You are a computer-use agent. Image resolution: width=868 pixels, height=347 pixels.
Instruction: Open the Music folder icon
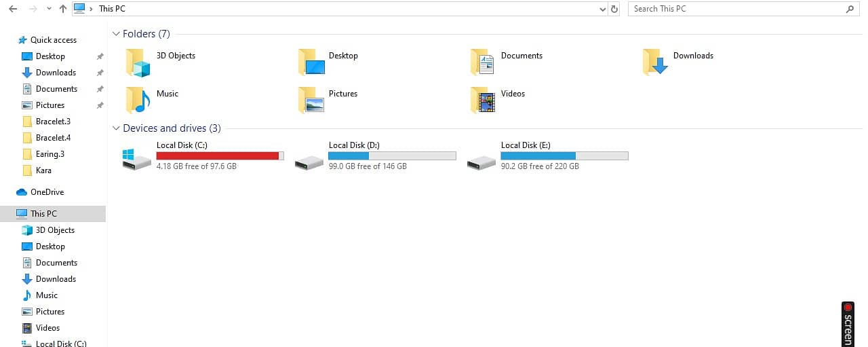point(138,100)
